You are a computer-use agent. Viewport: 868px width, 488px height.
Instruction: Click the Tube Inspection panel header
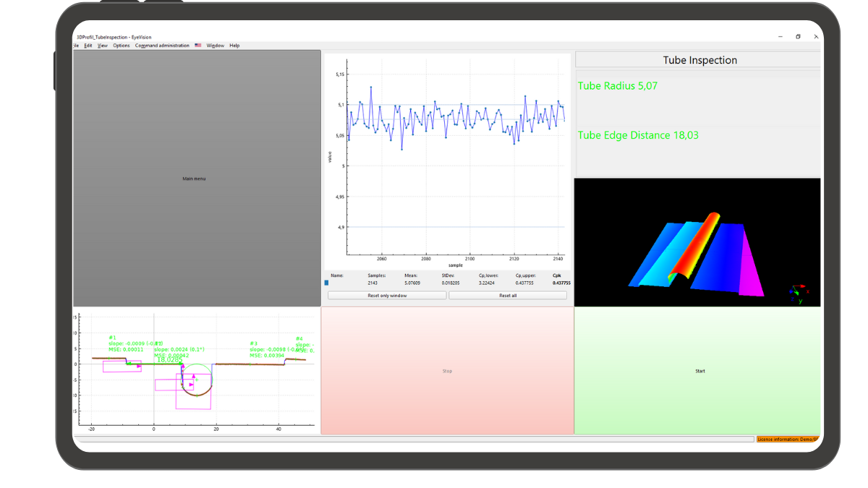tap(699, 60)
